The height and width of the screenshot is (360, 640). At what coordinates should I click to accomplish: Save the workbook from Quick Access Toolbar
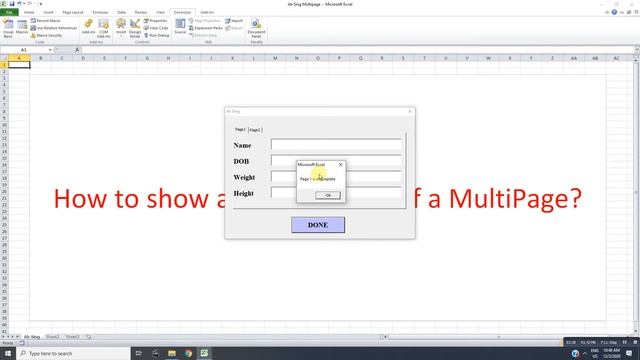(12, 4)
